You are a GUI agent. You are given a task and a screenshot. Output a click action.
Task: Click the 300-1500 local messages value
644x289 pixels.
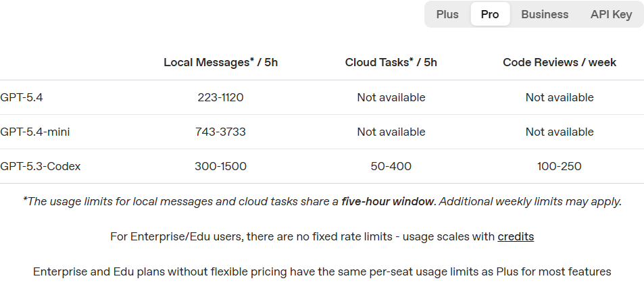pos(220,166)
